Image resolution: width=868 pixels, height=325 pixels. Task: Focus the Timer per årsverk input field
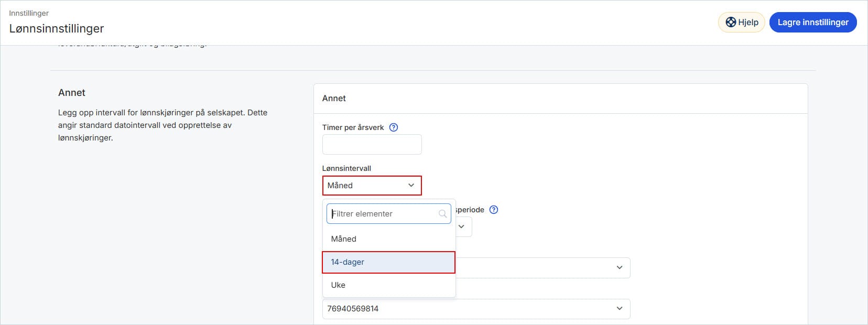pos(372,144)
